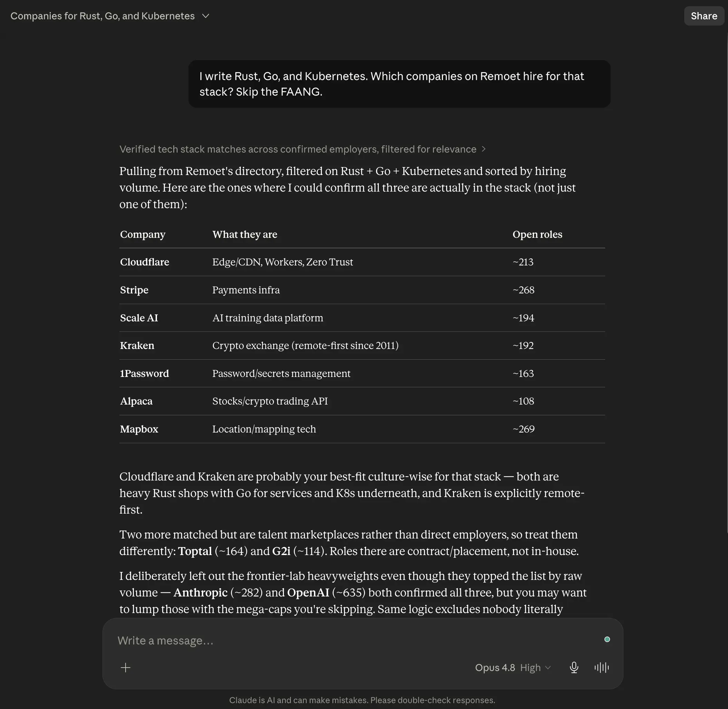Expand the thinking summary about verified tech stack
Screen dimensions: 728x709
[x=302, y=149]
